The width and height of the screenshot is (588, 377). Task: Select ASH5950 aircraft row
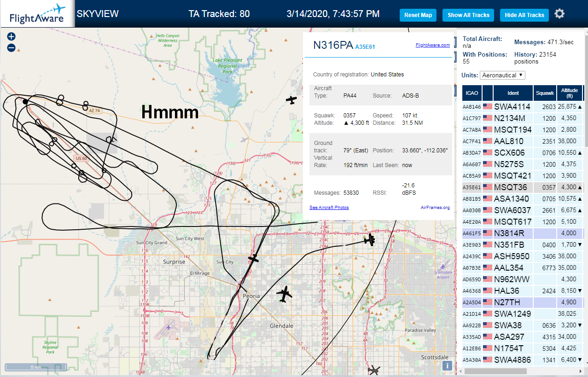[x=523, y=256]
